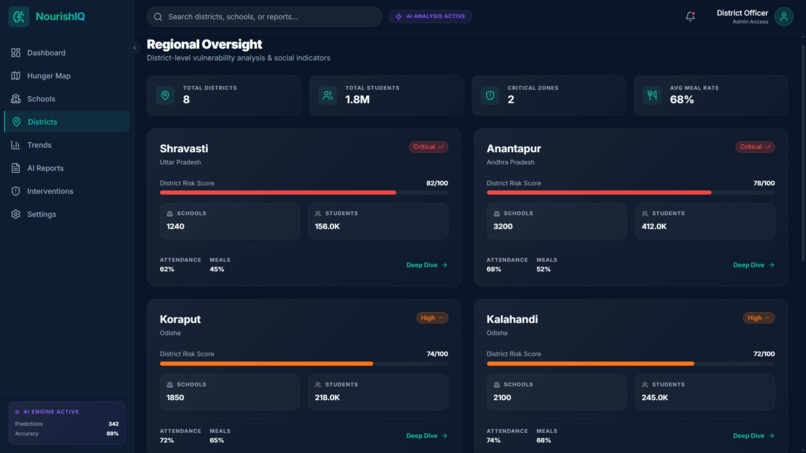This screenshot has height=453, width=806.
Task: Click the Settings gear icon
Action: tap(15, 214)
